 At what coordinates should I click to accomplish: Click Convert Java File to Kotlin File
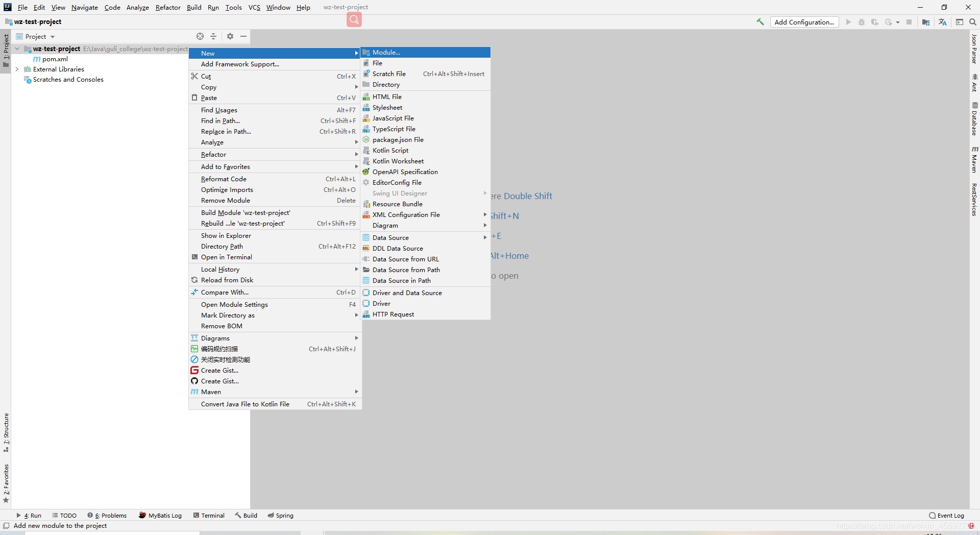(275, 404)
